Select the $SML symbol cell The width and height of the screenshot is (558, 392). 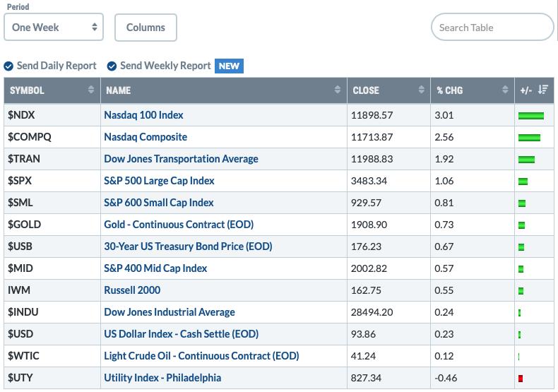(52, 203)
